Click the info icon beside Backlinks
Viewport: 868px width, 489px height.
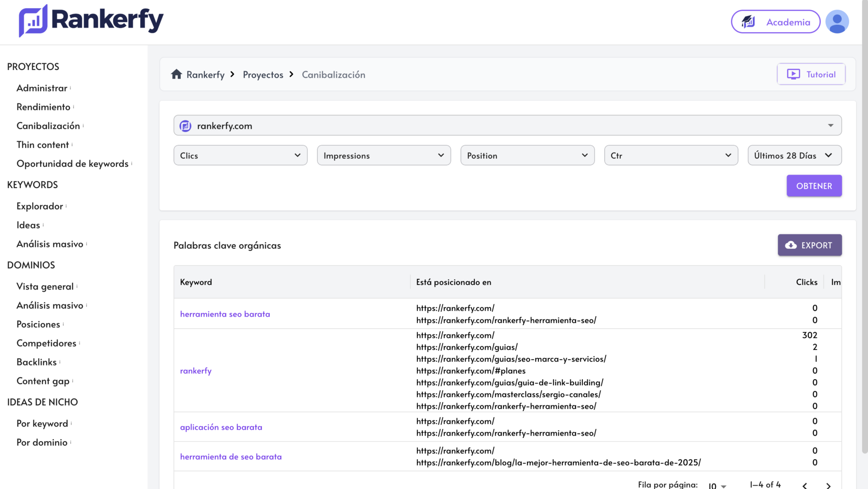(60, 362)
